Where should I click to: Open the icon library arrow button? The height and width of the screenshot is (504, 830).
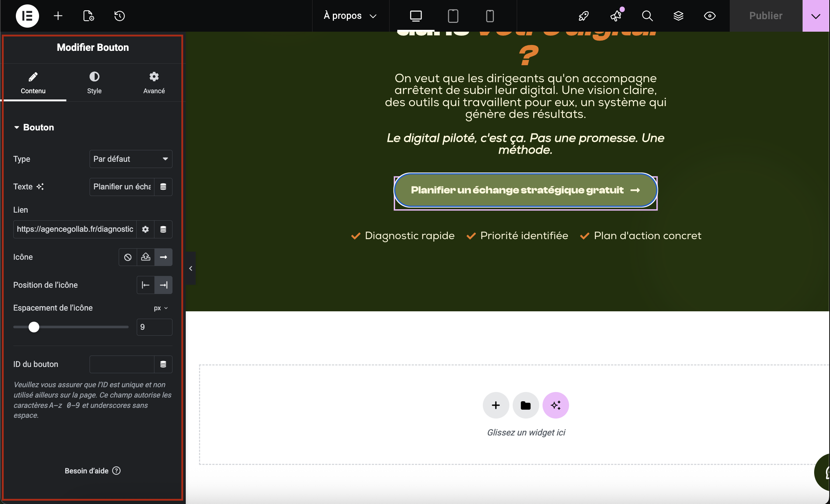[x=163, y=257]
